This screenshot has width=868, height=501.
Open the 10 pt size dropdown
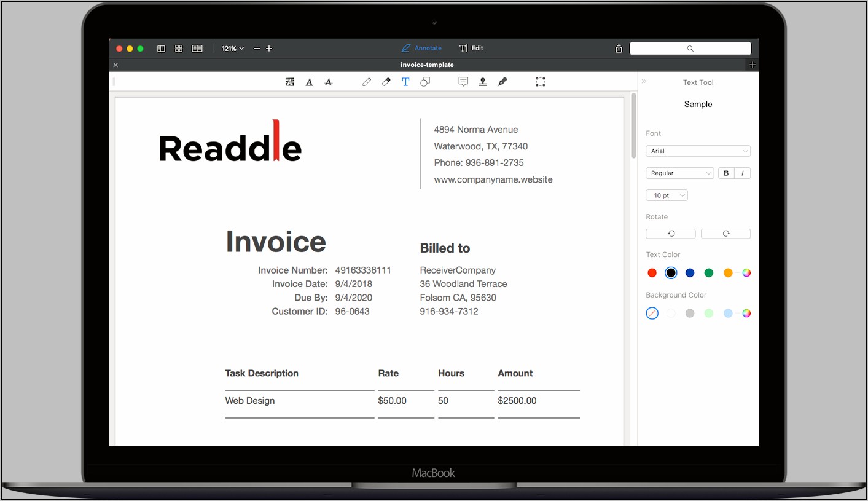[667, 195]
